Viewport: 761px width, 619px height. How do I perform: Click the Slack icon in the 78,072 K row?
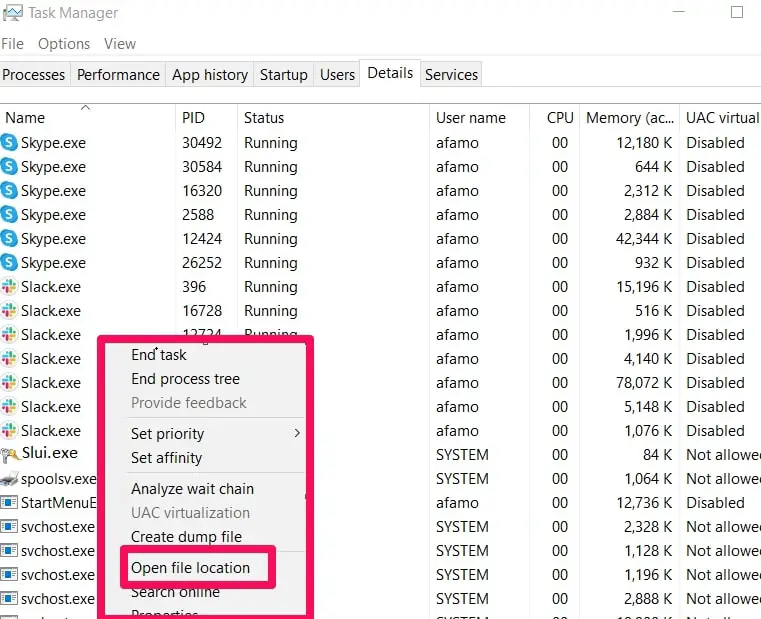(9, 383)
